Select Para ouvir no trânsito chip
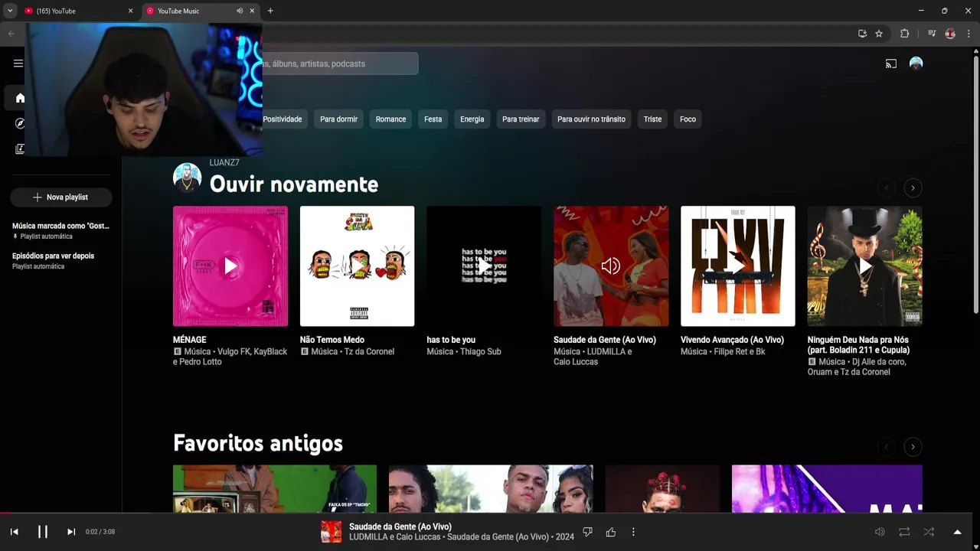Viewport: 980px width, 551px height. 591,119
